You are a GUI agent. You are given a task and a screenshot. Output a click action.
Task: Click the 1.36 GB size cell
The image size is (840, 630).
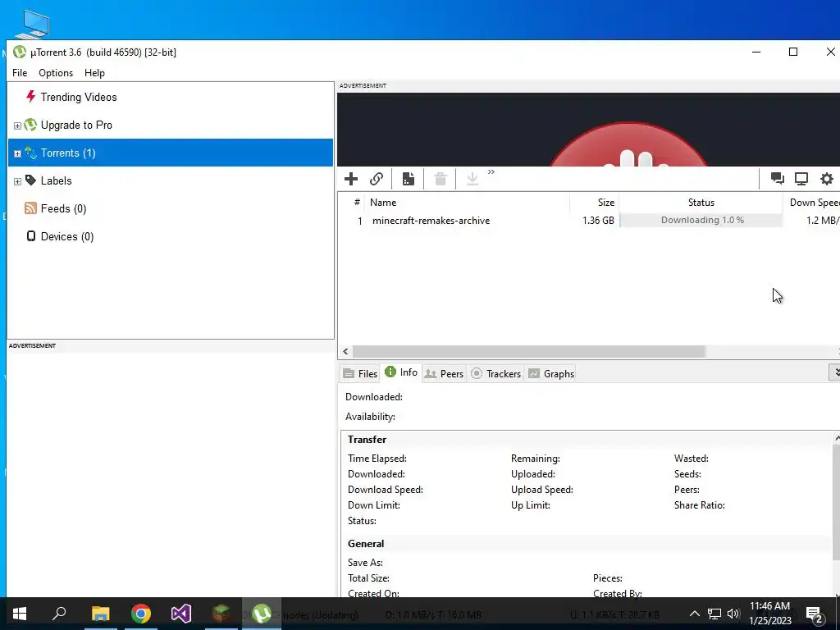[598, 220]
